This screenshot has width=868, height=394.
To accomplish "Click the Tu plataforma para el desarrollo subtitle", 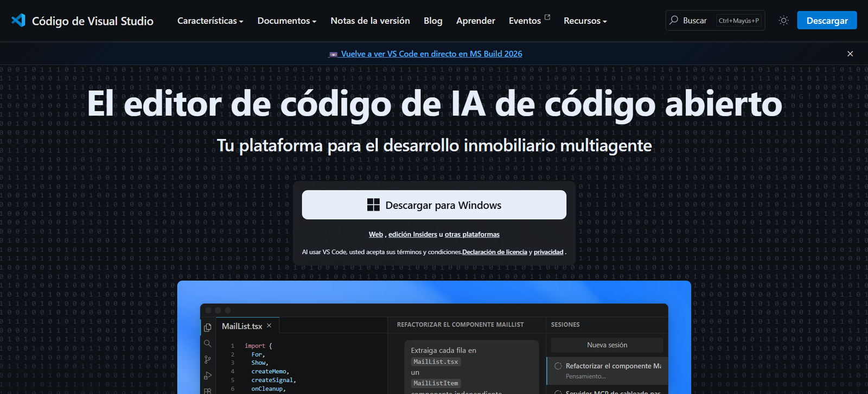I will 435,145.
